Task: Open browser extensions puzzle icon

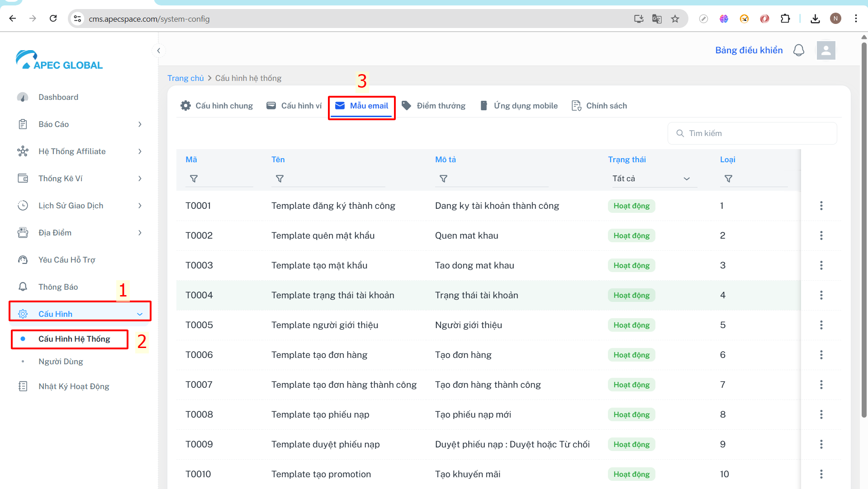Action: [785, 19]
